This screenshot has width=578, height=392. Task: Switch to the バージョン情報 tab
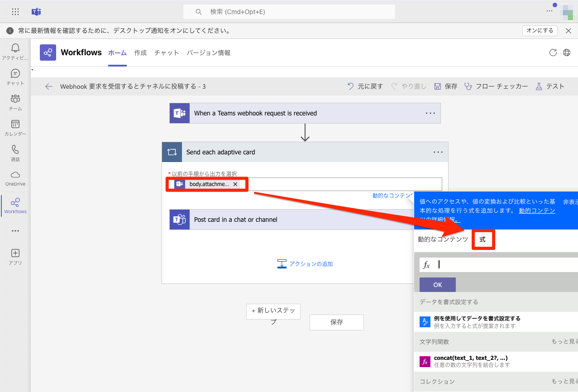(x=209, y=53)
